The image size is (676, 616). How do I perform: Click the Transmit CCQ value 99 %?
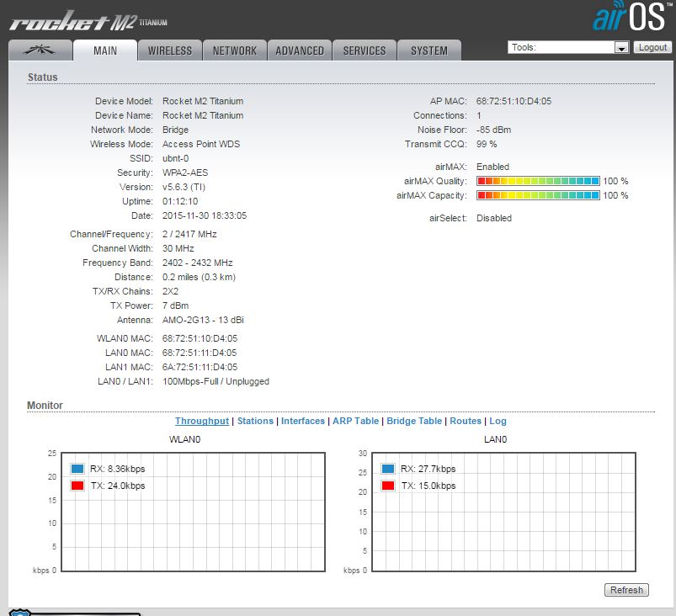pyautogui.click(x=487, y=144)
